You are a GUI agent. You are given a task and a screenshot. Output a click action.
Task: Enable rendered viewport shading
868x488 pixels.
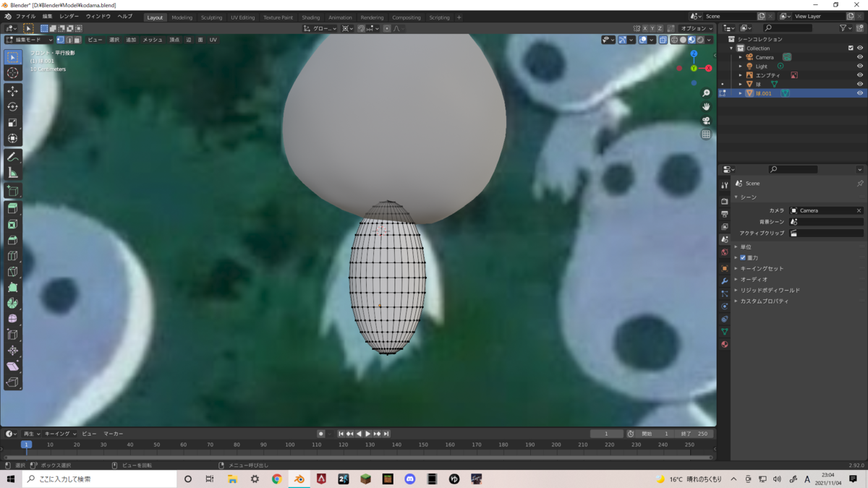tap(699, 40)
